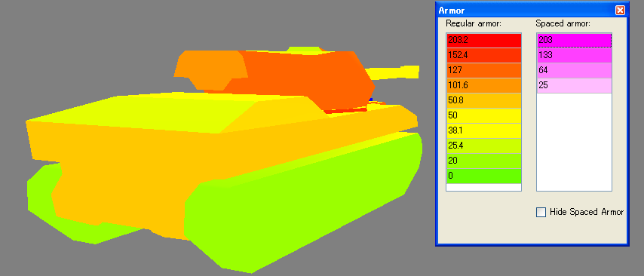The image size is (644, 276).
Task: Select the 20 regular armor entry
Action: [x=484, y=161]
